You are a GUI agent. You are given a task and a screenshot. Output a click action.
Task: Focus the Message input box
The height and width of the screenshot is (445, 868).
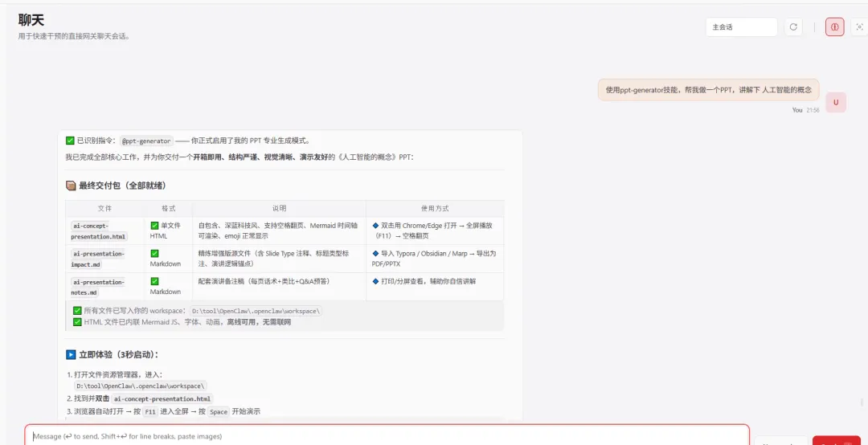point(387,436)
